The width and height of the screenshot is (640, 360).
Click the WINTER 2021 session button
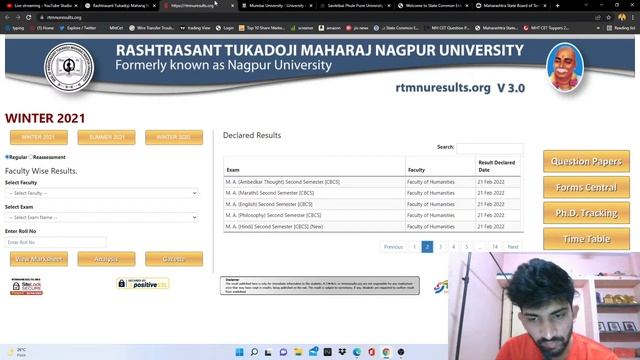click(39, 138)
